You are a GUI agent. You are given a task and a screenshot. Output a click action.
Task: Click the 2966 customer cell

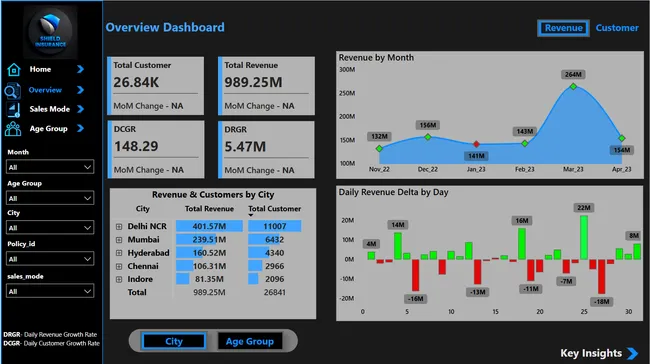[x=274, y=266]
